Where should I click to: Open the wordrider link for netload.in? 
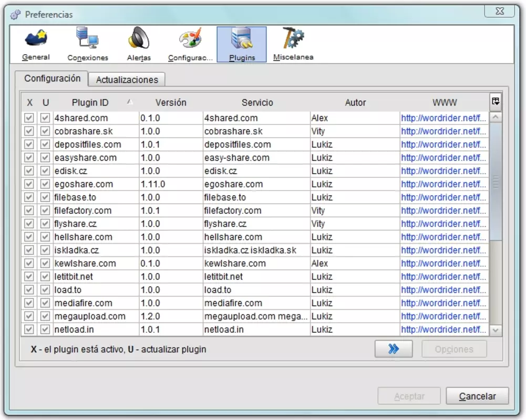click(x=444, y=330)
